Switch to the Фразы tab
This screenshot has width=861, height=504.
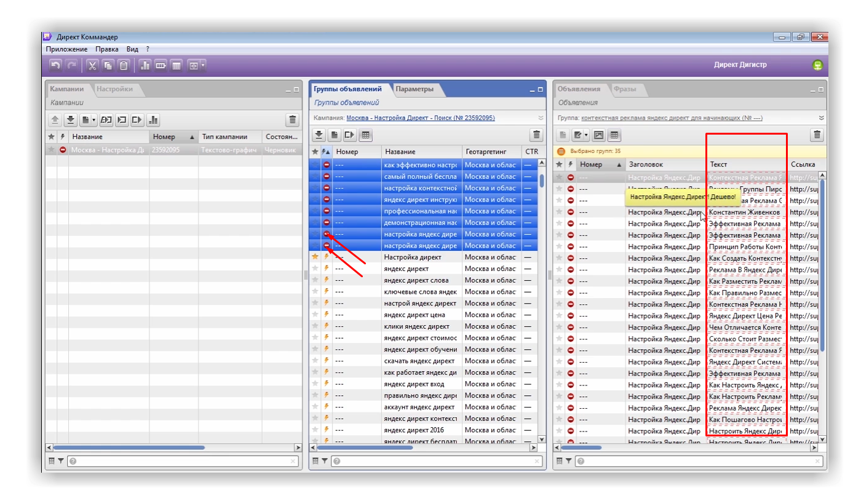[x=624, y=89]
